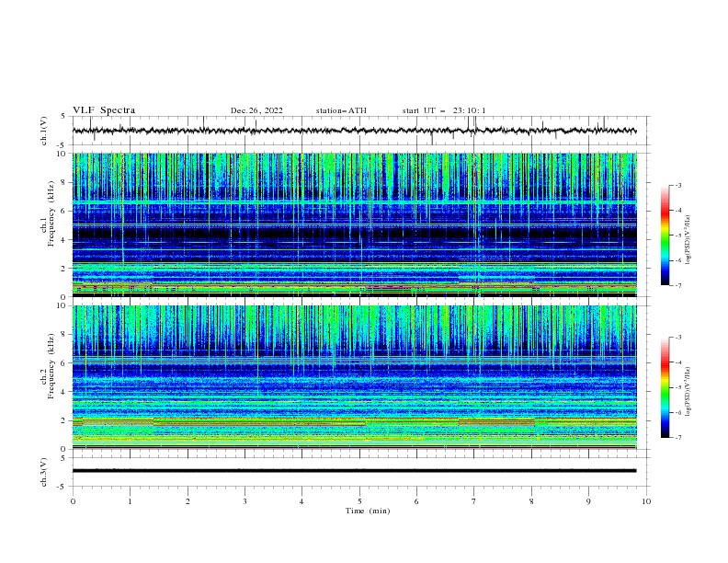The height and width of the screenshot is (563, 728).
Task: Click the ch.1 voltage waveform trace
Action: (354, 131)
